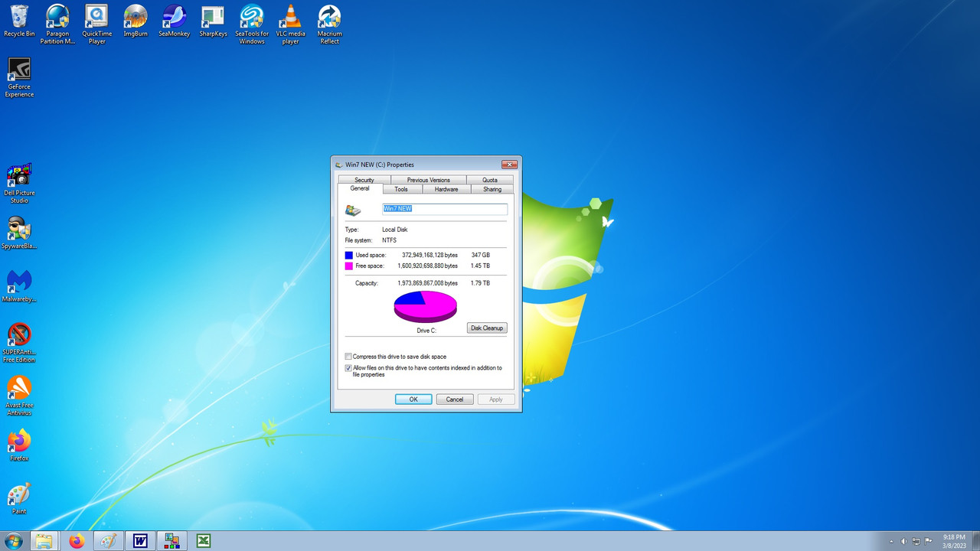This screenshot has height=551, width=980.
Task: Open Microsoft Excel from the taskbar
Action: coord(204,541)
